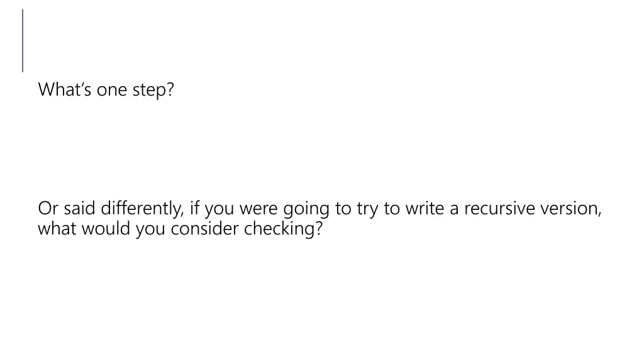Click the word "step?" in the heading
Viewport: 644px width, 362px height.
(153, 89)
